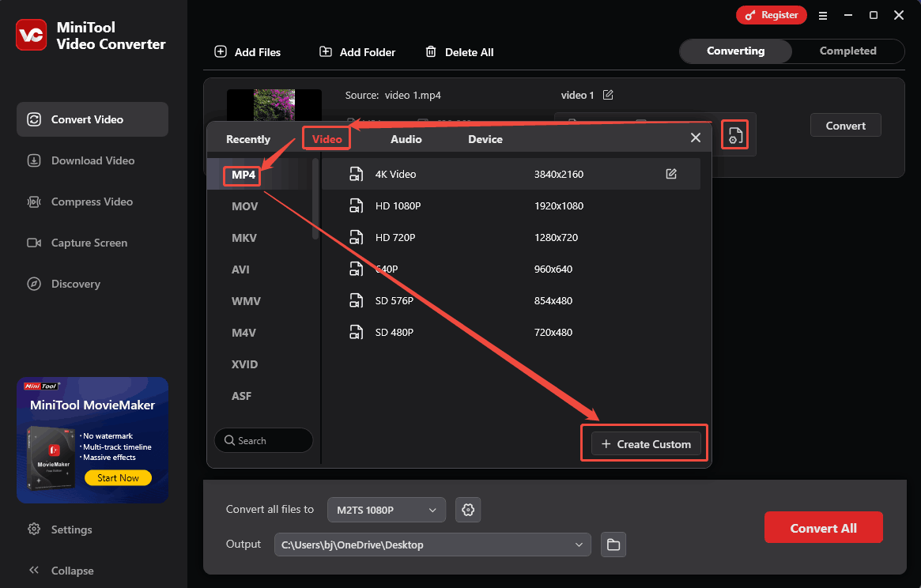Select the video 1 thumbnail
The height and width of the screenshot is (588, 921).
pyautogui.click(x=274, y=105)
